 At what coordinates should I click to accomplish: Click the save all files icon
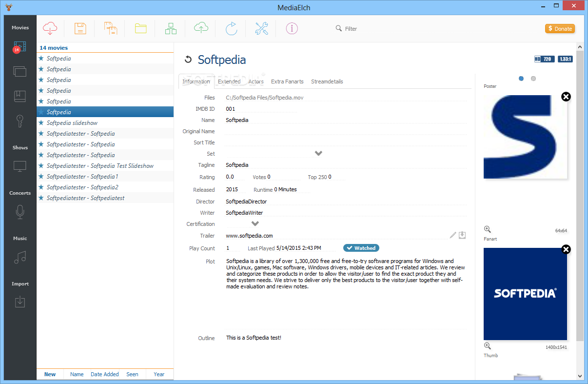point(111,28)
